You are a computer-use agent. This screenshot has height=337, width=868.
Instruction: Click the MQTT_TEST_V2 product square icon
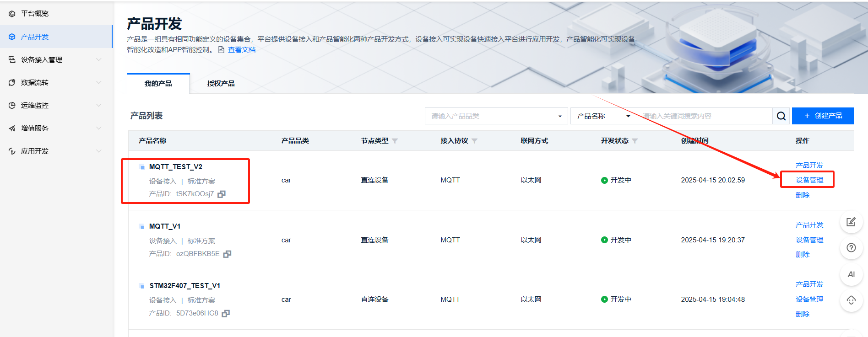[x=142, y=167]
